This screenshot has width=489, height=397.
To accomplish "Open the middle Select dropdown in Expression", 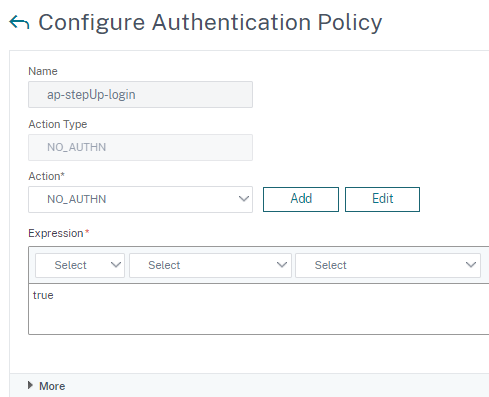I will click(x=210, y=265).
